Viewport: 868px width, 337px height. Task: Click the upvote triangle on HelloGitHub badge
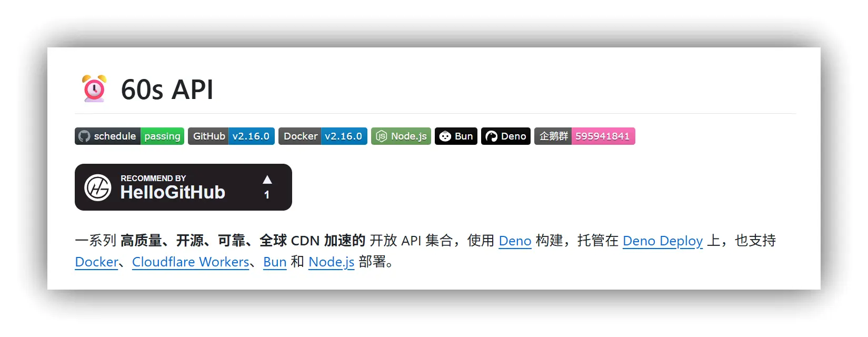267,180
